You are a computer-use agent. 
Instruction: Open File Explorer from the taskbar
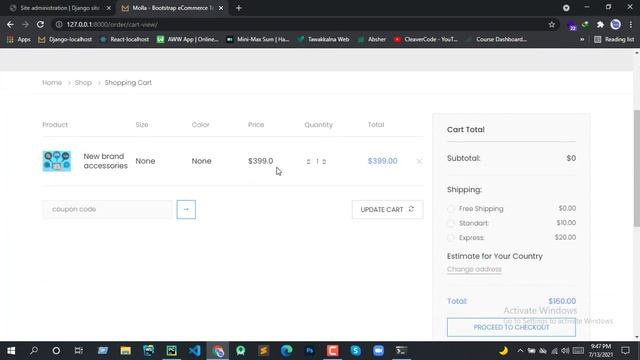[x=125, y=351]
